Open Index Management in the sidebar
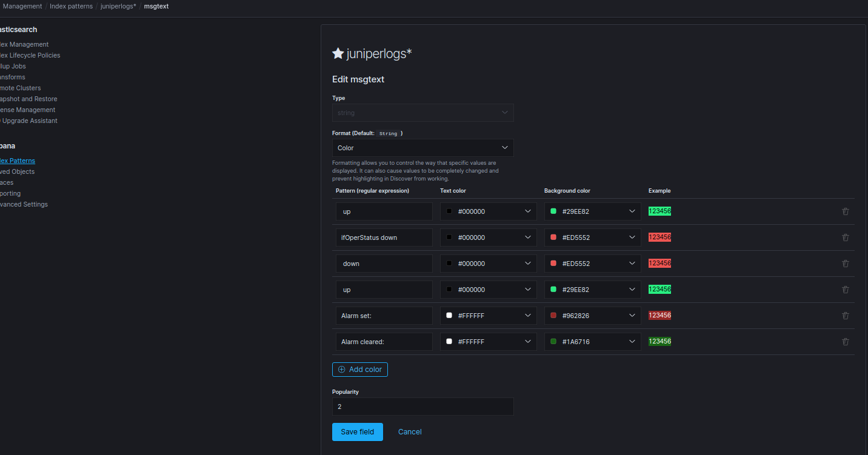The width and height of the screenshot is (868, 455). click(x=24, y=44)
